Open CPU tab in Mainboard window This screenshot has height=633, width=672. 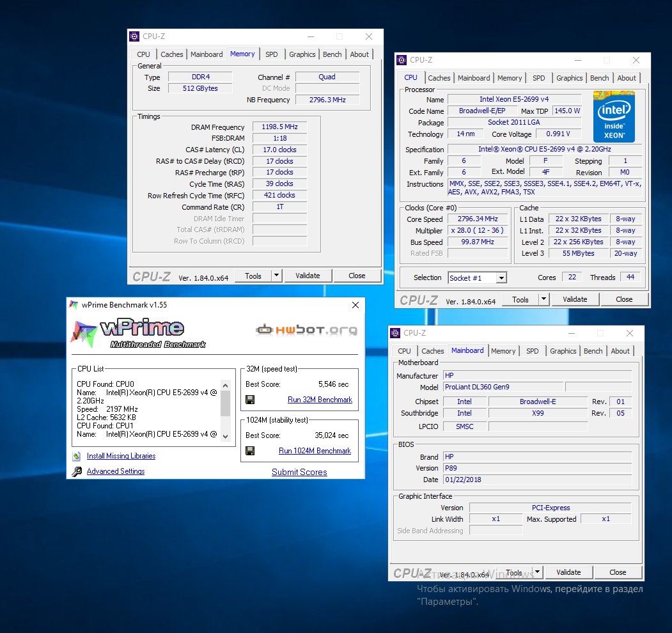coord(404,351)
